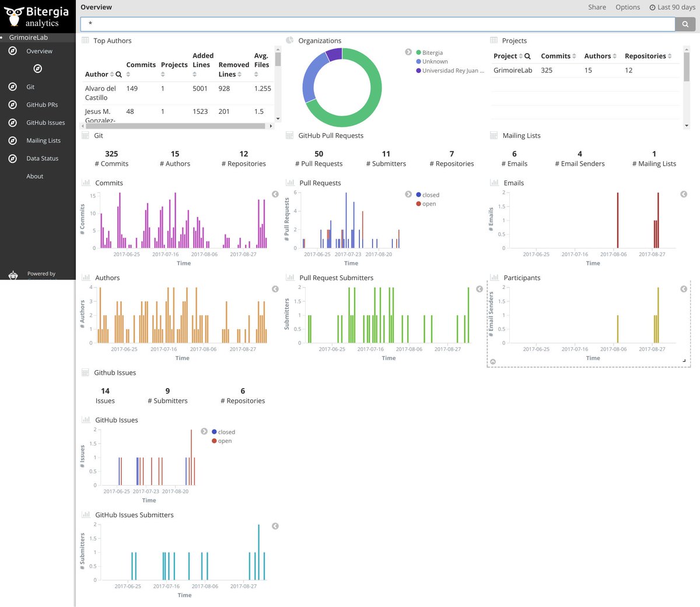
Task: Click the clock icon beside Last 90 days
Action: [652, 8]
